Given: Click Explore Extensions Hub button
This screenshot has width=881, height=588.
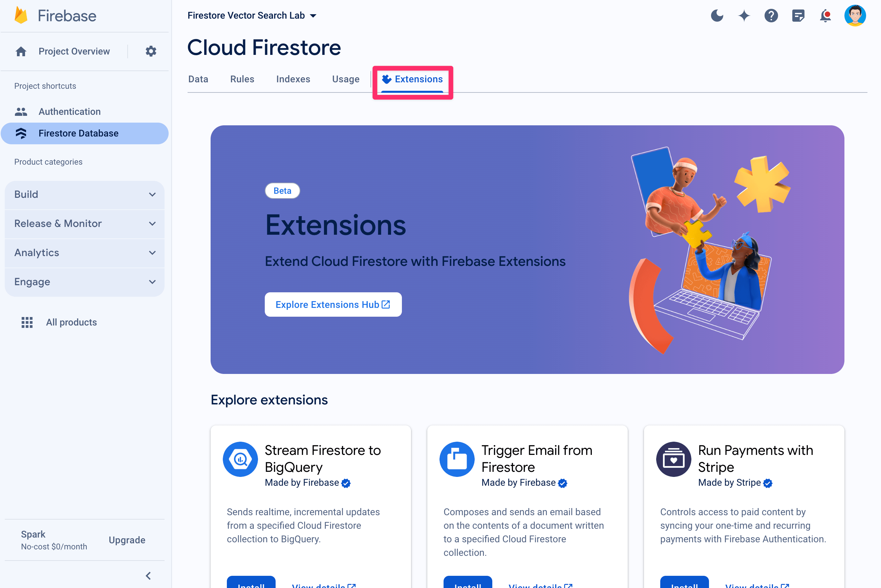Looking at the screenshot, I should [333, 304].
